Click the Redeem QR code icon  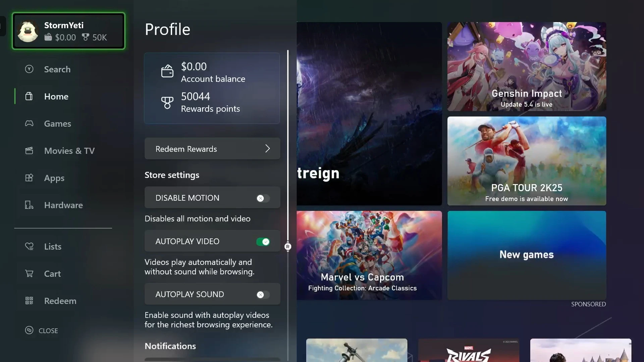tap(29, 301)
